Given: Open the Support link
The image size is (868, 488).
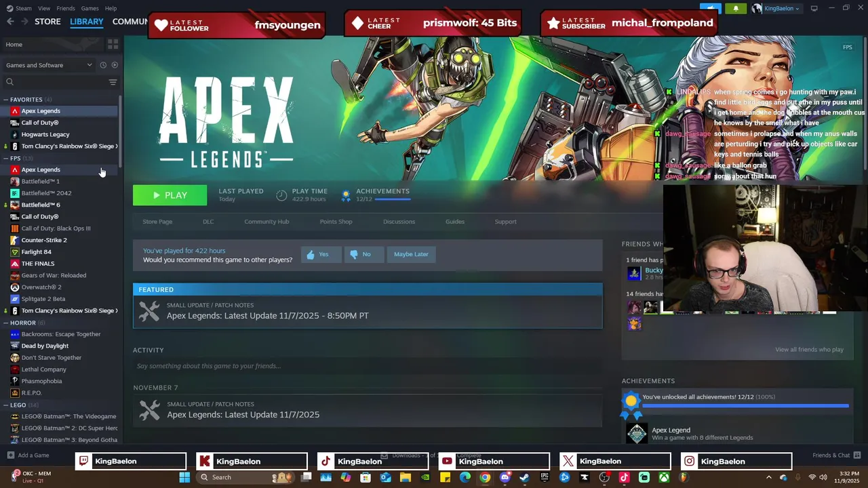Looking at the screenshot, I should [505, 222].
